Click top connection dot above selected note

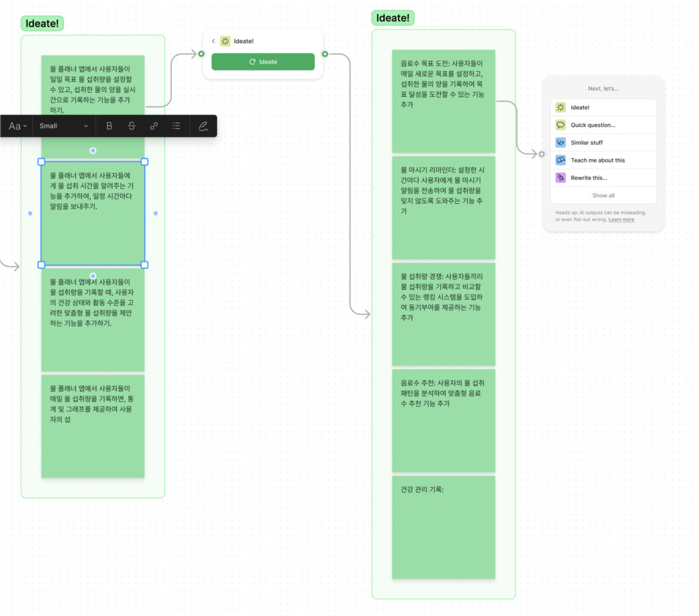click(x=93, y=151)
